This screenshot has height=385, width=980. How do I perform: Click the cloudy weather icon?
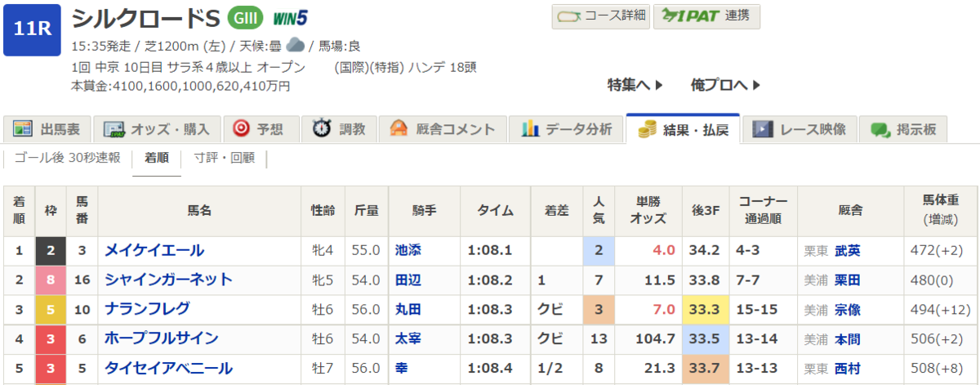click(x=296, y=45)
